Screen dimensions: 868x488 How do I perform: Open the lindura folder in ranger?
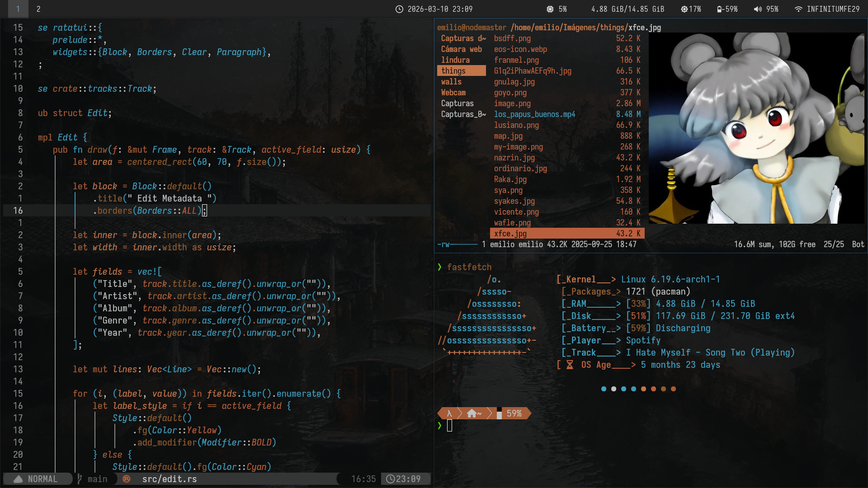click(x=455, y=60)
